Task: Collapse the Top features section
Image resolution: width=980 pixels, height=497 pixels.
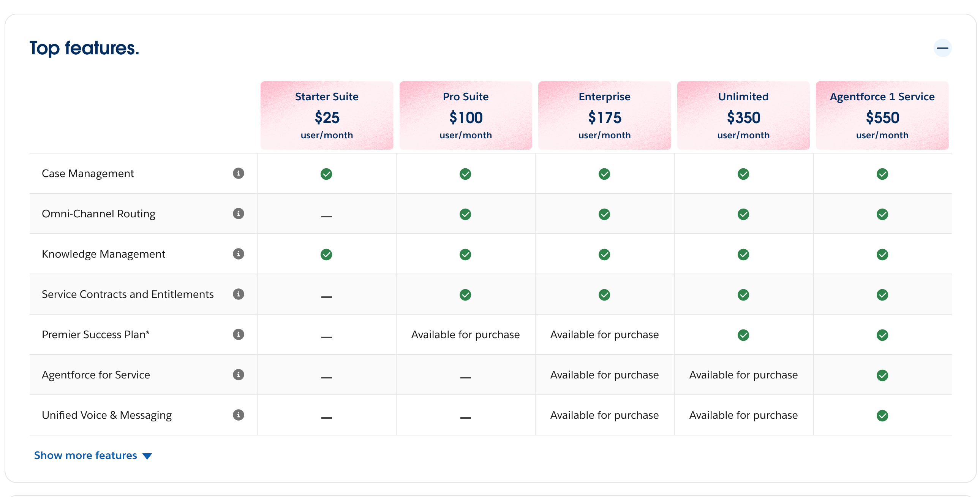Action: tap(942, 48)
